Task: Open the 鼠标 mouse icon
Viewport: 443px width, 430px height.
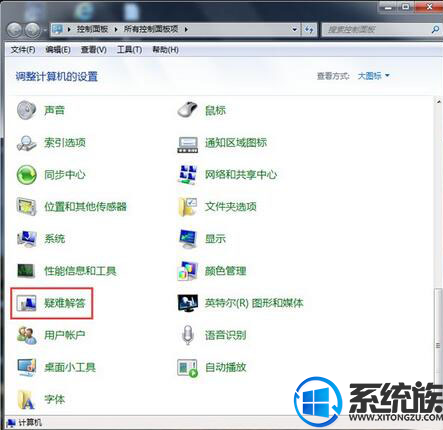Action: tap(187, 110)
